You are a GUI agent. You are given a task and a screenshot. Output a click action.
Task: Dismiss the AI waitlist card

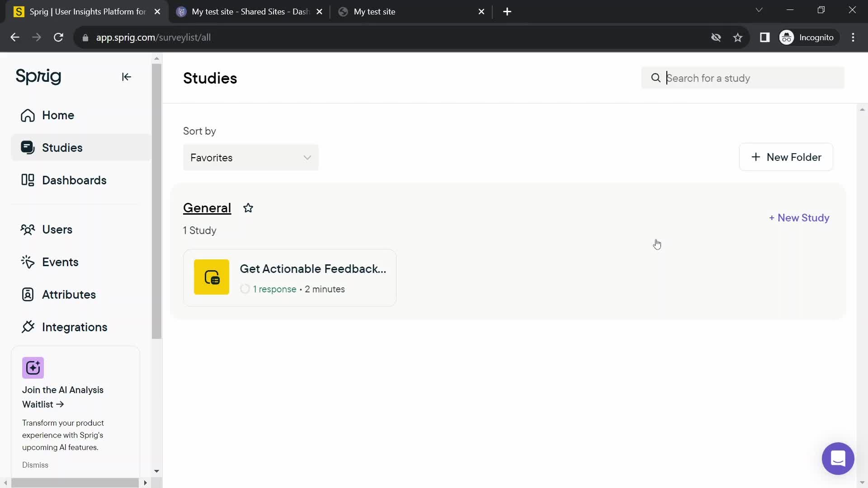(35, 465)
